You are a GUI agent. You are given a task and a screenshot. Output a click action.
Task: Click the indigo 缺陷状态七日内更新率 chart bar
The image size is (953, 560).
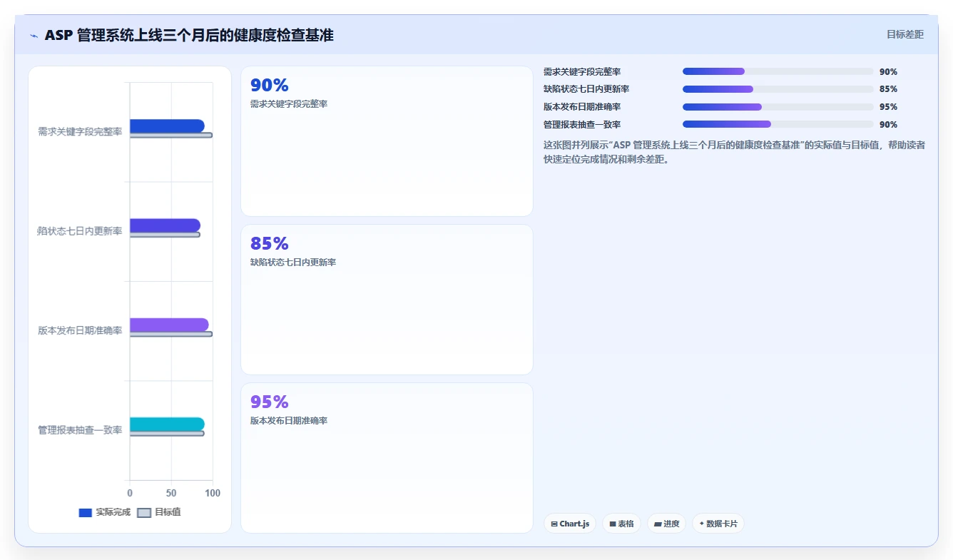165,225
